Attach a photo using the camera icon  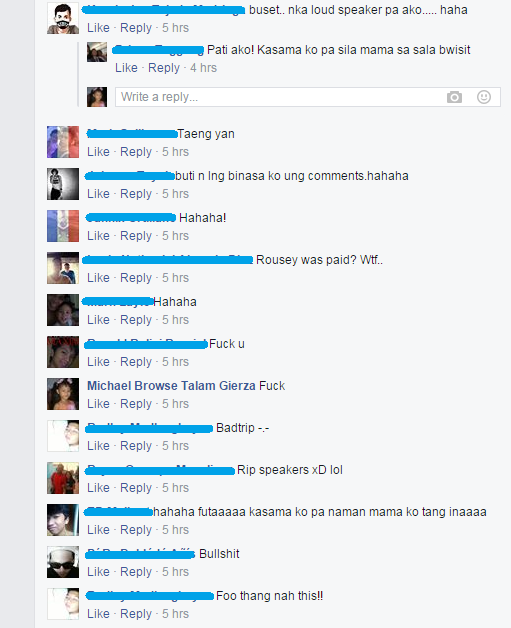click(454, 97)
